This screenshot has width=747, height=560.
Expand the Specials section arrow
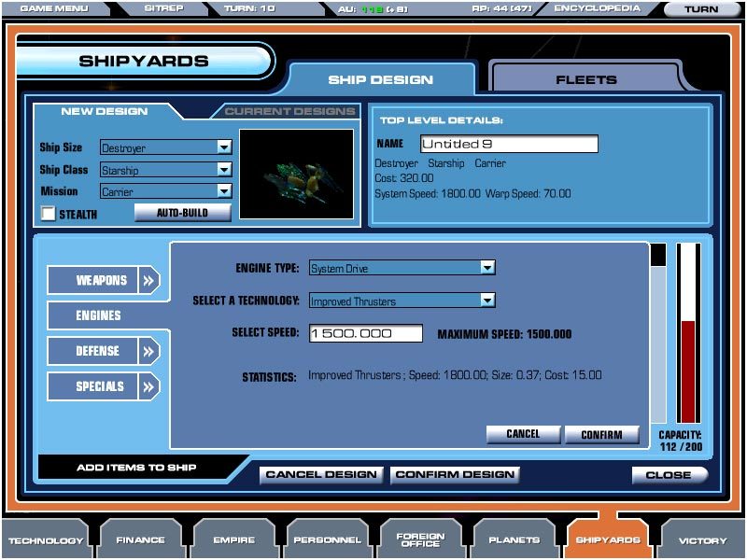tap(149, 386)
